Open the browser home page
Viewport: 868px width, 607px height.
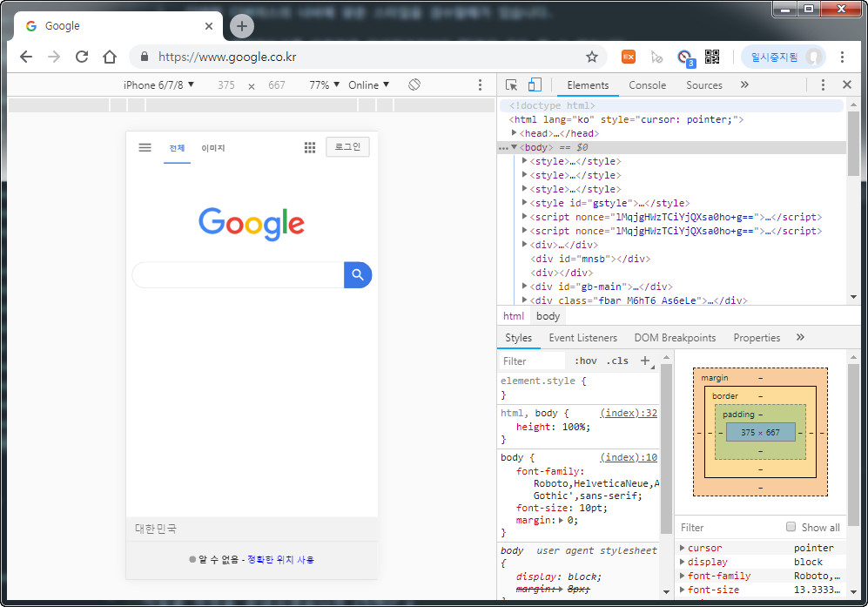[110, 57]
